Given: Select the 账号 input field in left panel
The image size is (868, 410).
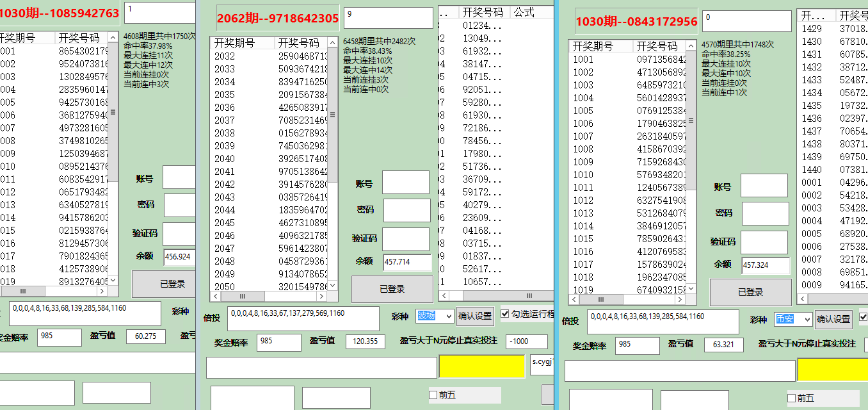Looking at the screenshot, I should 179,178.
